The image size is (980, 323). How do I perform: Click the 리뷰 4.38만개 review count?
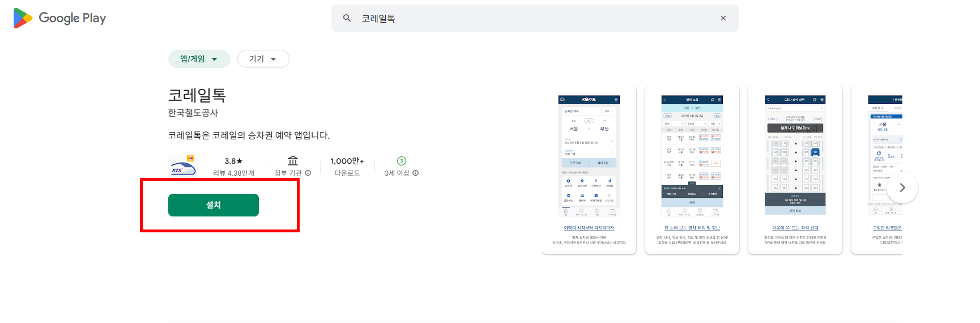pos(233,173)
